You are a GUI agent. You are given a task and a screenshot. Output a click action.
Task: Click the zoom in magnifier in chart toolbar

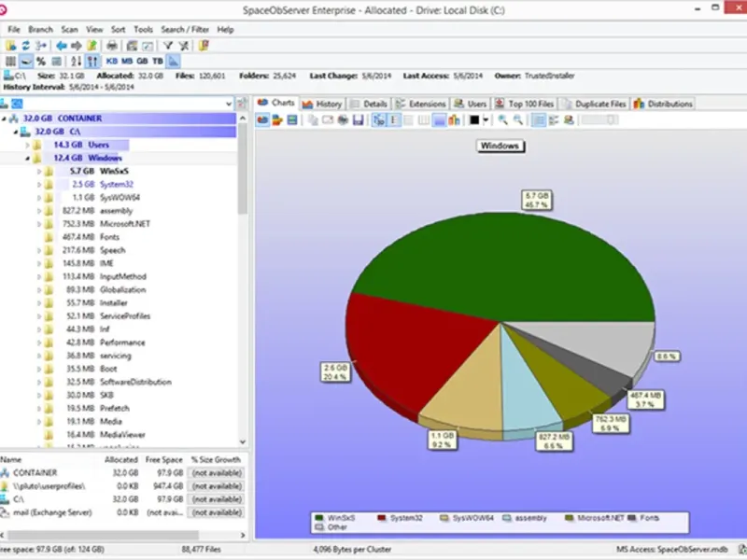point(503,120)
